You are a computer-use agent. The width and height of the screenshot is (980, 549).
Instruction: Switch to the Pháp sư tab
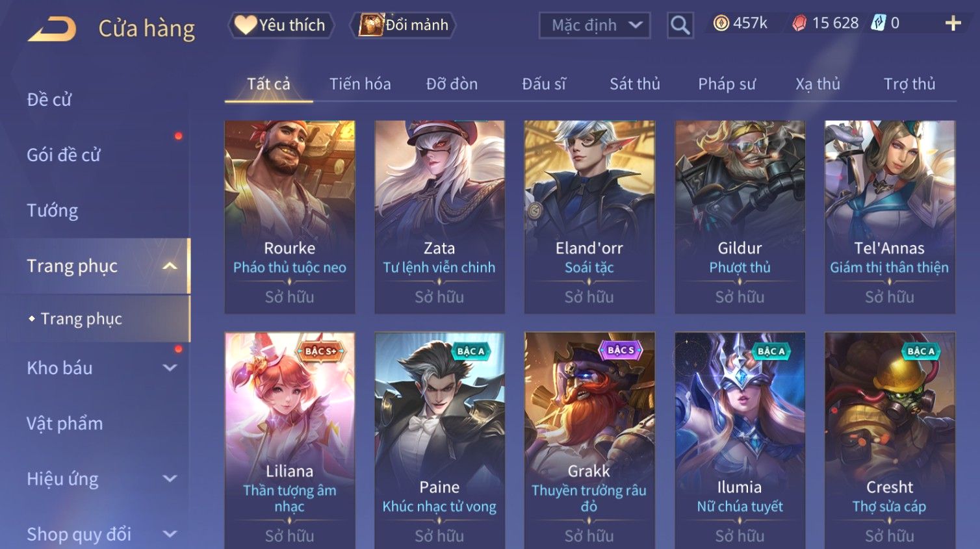(x=727, y=84)
